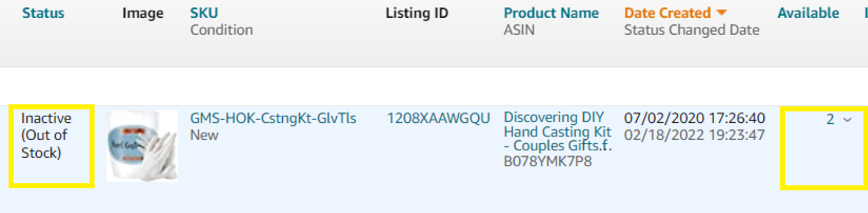Select the ASIN B078YMK7P8 text

coord(548,161)
